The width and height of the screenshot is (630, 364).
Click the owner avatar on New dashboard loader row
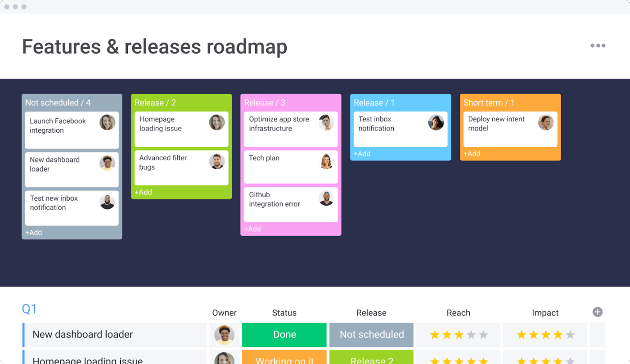click(225, 335)
